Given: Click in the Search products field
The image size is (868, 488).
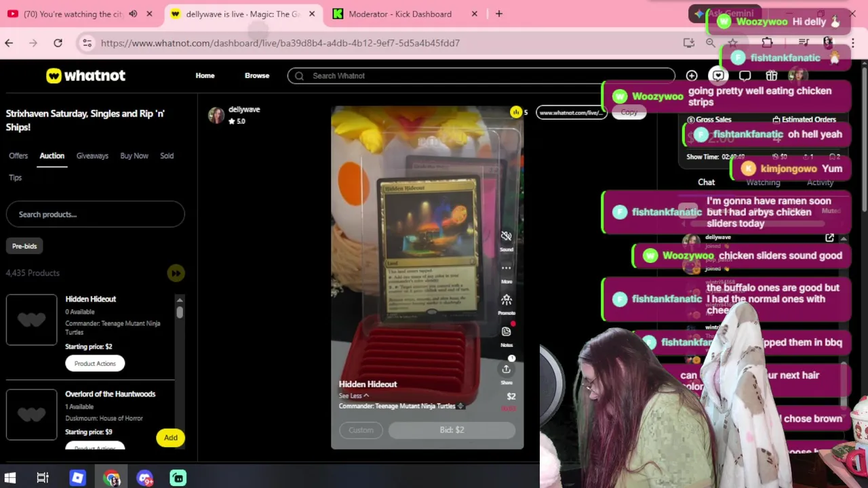Looking at the screenshot, I should coord(95,214).
